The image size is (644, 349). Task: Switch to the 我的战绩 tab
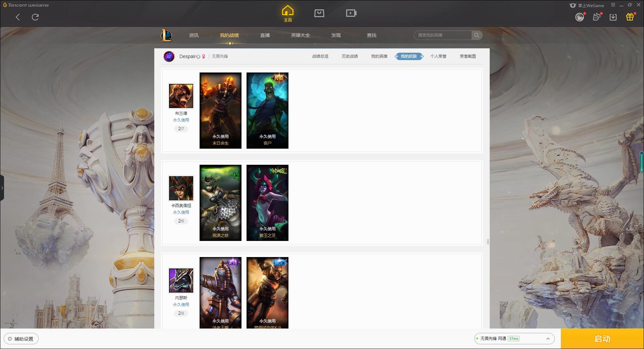pos(229,35)
